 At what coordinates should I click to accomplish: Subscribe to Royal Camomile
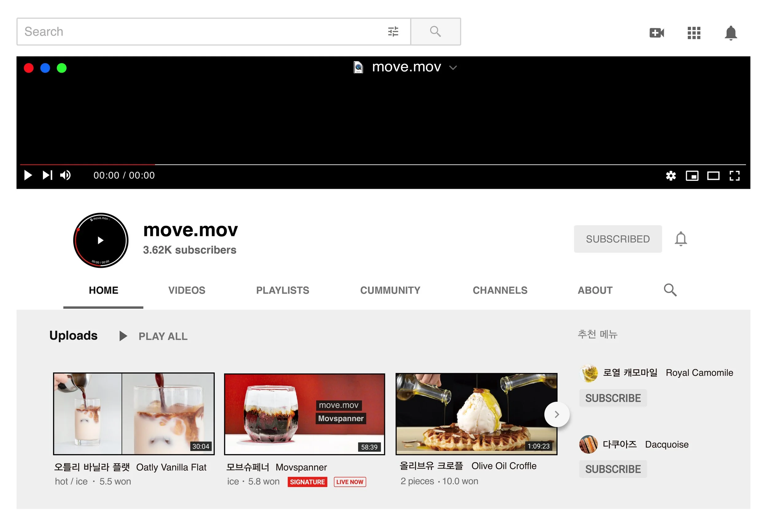coord(613,398)
